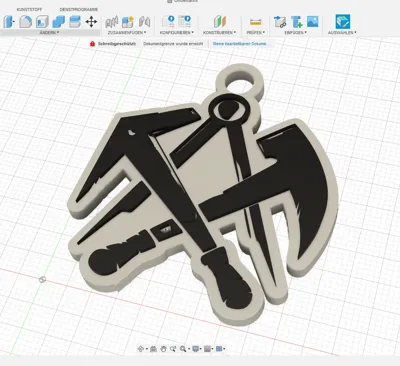Select the Press Pull tool icon
Screen dimensions: 400x366
[x=9, y=22]
